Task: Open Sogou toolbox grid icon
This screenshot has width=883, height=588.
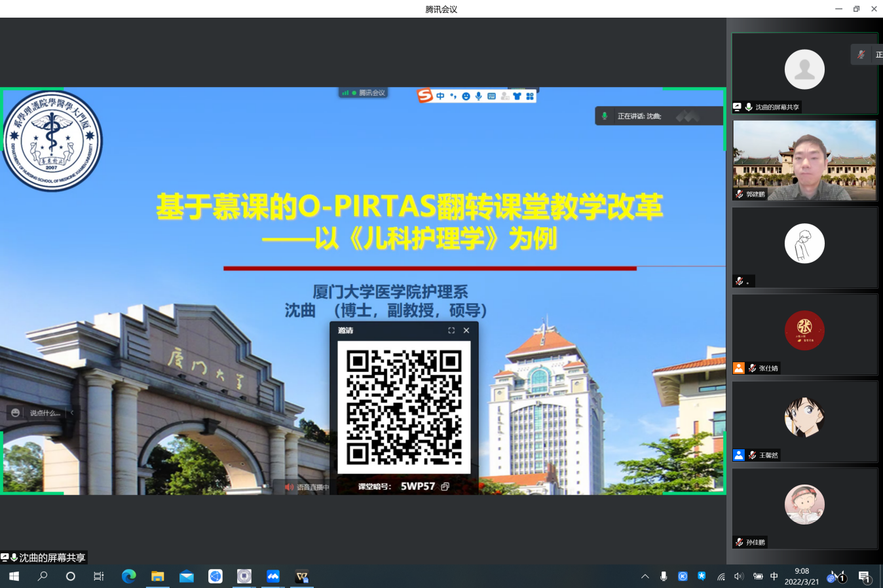Action: click(x=530, y=96)
